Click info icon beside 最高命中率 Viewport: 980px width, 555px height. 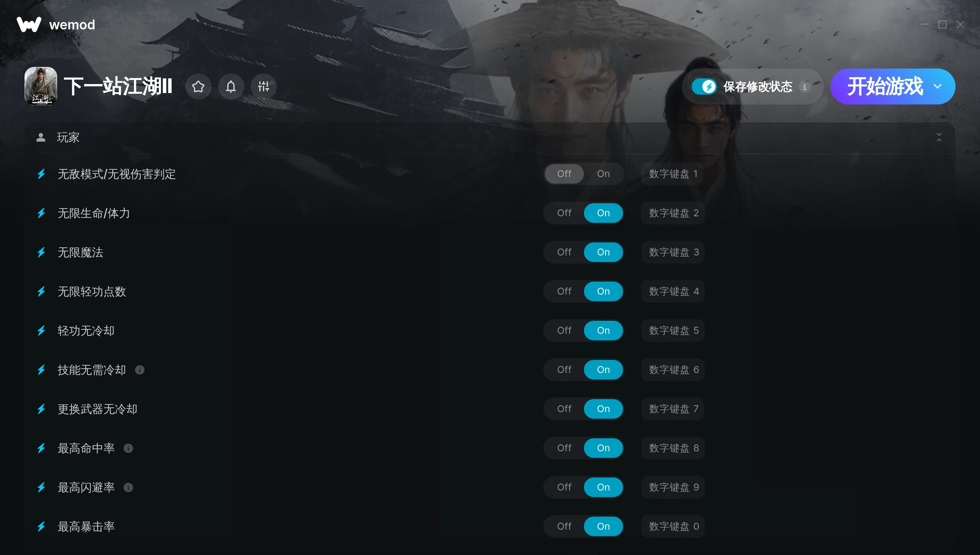click(128, 448)
